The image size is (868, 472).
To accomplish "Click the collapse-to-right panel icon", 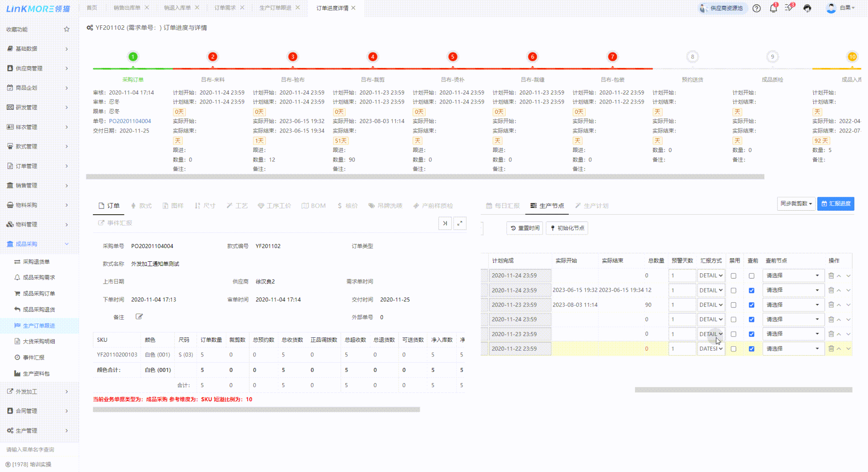I will pyautogui.click(x=445, y=223).
